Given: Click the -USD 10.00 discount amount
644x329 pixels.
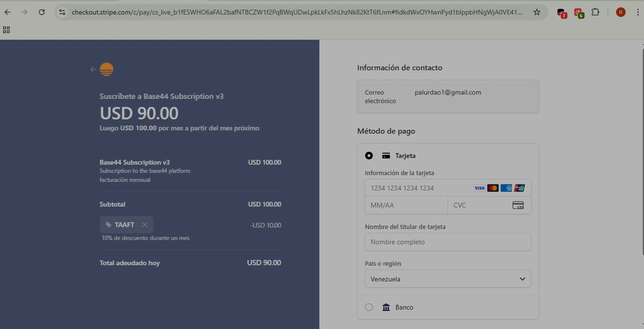Looking at the screenshot, I should [x=265, y=225].
